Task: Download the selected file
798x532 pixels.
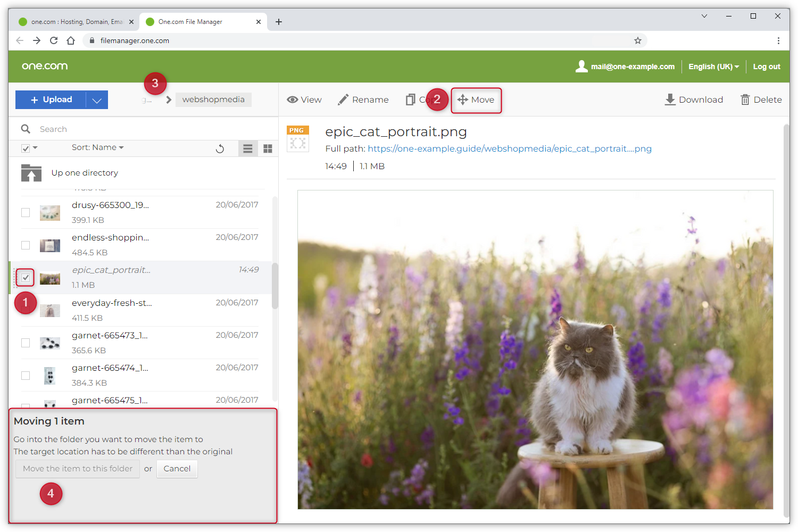Action: (694, 99)
